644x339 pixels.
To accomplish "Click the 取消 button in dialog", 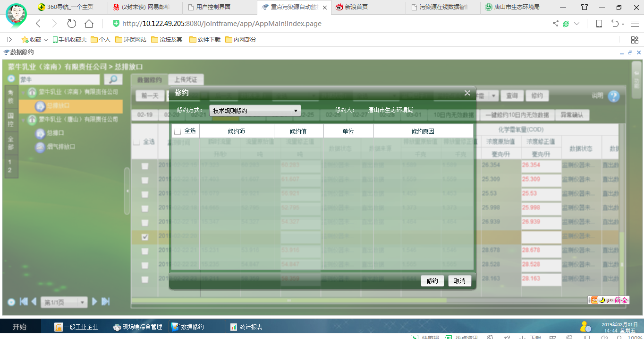I will (459, 281).
